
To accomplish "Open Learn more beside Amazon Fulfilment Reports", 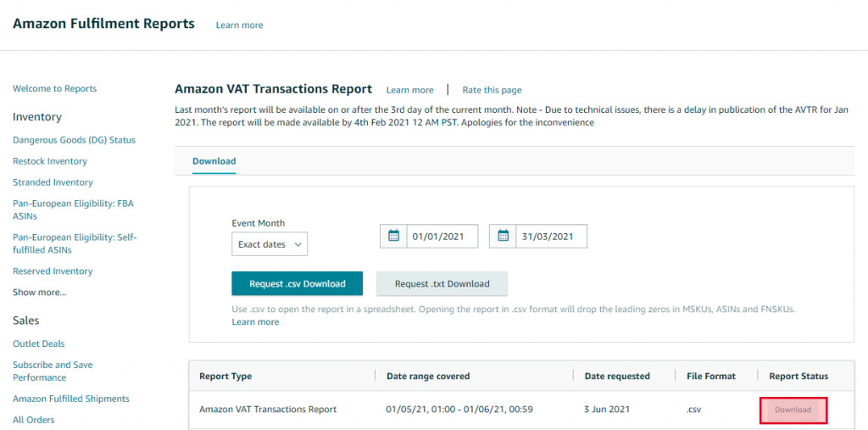I will 240,25.
